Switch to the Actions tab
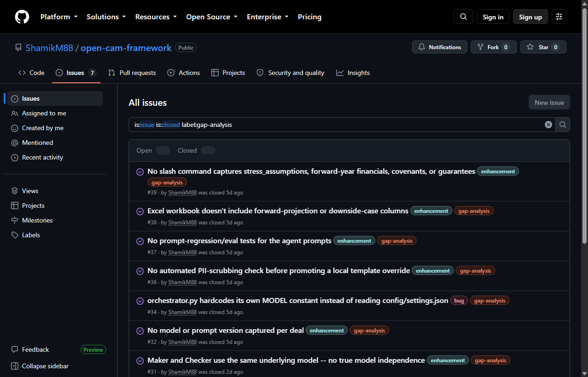Viewport: 588px width, 377px height. 183,73
